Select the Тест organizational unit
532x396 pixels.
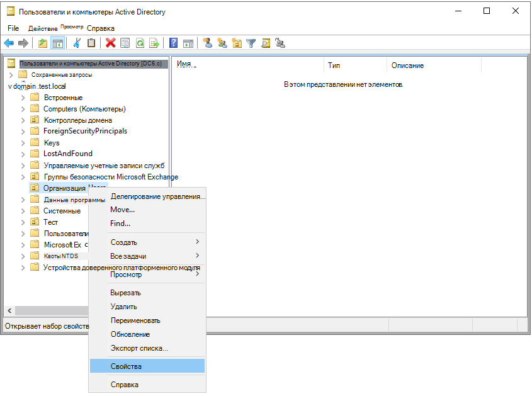tap(50, 222)
